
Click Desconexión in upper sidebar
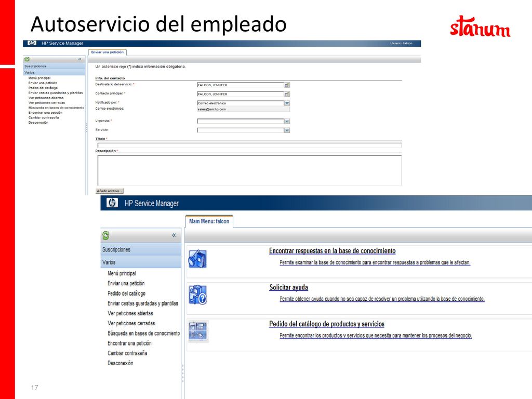click(38, 123)
